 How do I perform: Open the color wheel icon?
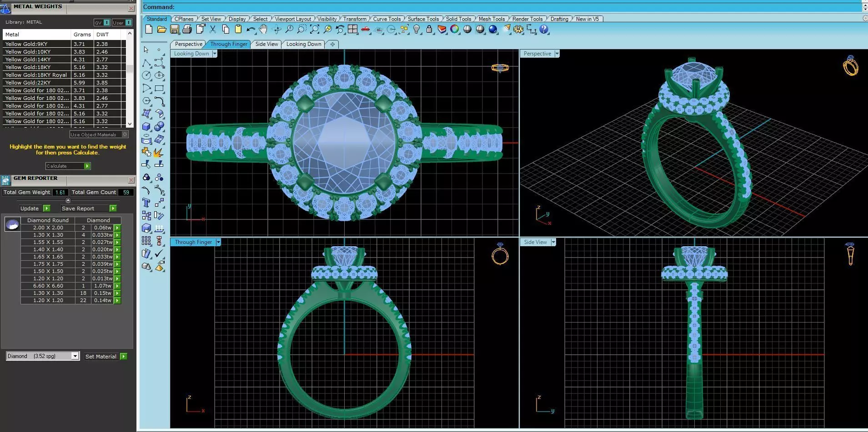[x=454, y=30]
